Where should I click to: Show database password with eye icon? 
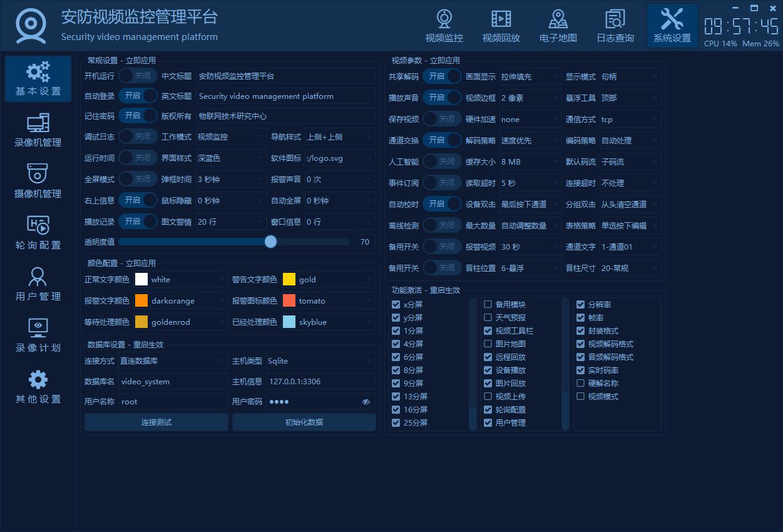click(367, 402)
